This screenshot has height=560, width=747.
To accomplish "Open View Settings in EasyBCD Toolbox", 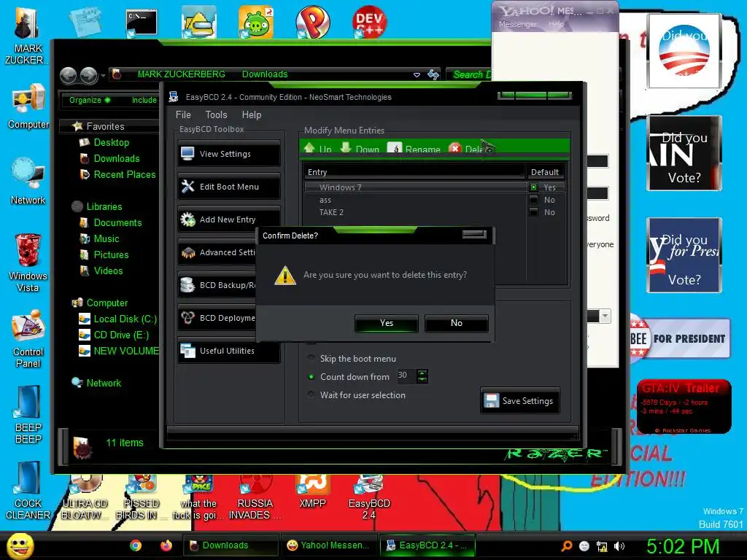I will [x=228, y=154].
